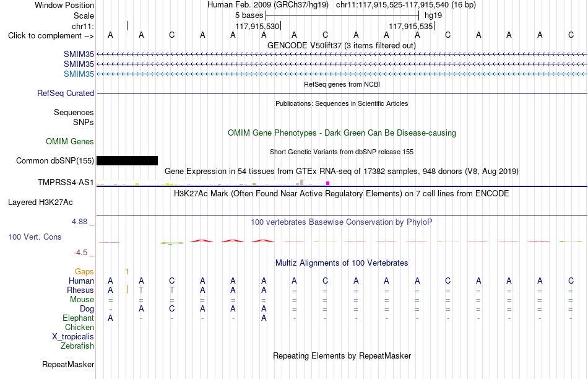Open 'Multiz Alignments of 100 Vertebrates' title
This screenshot has height=379, width=588.
click(342, 263)
